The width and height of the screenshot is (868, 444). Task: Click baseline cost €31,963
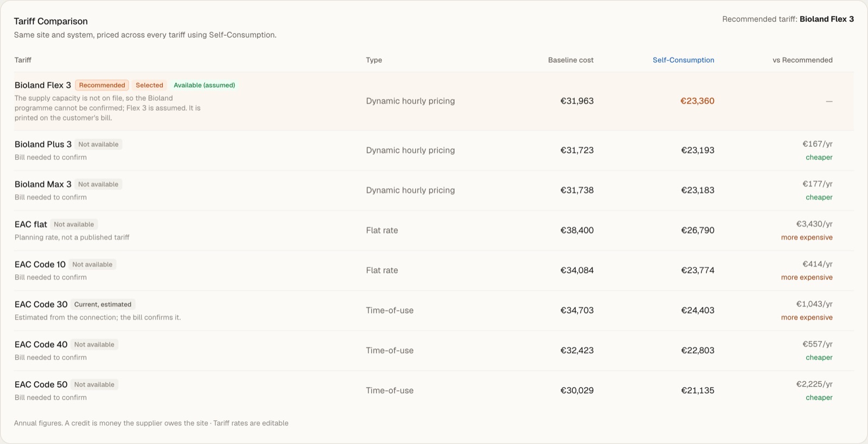577,101
